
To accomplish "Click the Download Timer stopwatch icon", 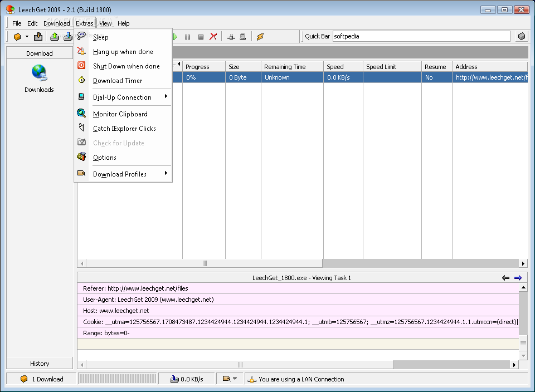I will click(x=81, y=80).
